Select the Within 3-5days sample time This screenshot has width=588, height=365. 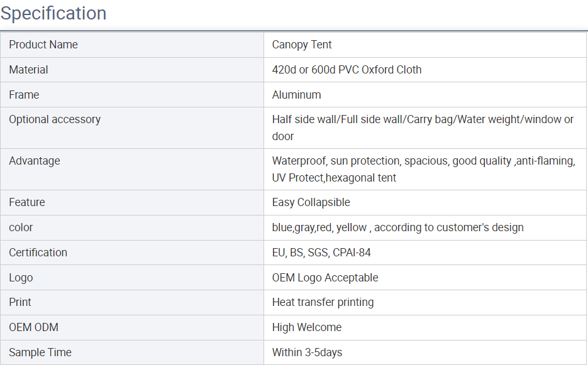point(307,352)
